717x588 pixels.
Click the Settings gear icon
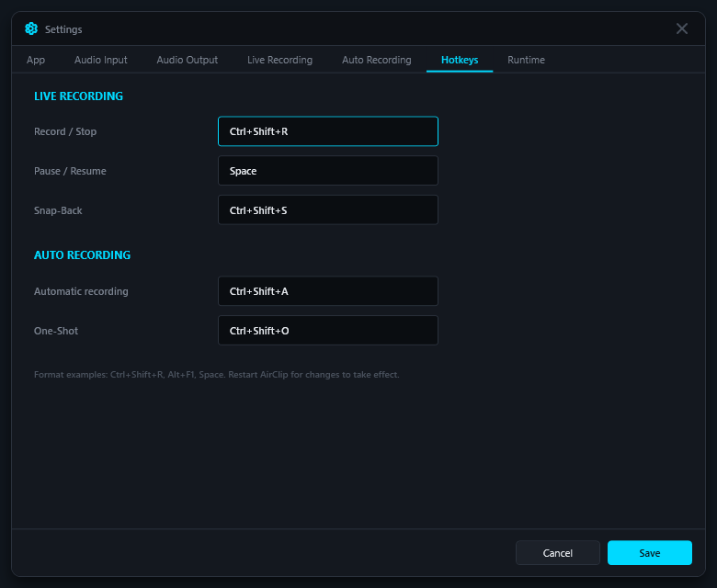pos(31,28)
